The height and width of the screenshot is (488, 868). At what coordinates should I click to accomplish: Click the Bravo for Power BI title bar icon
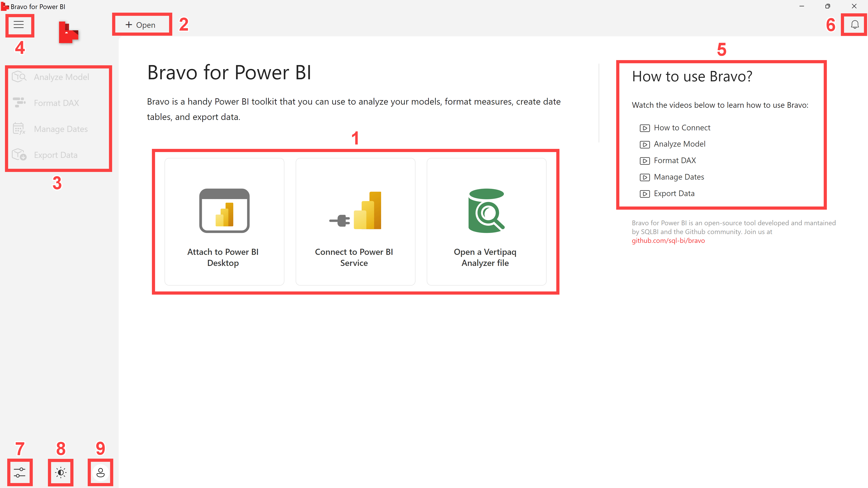point(5,6)
